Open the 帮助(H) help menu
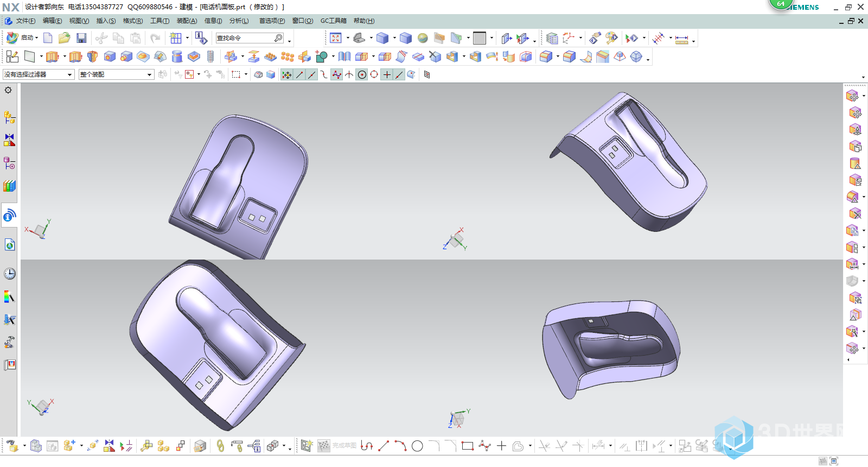 tap(364, 21)
